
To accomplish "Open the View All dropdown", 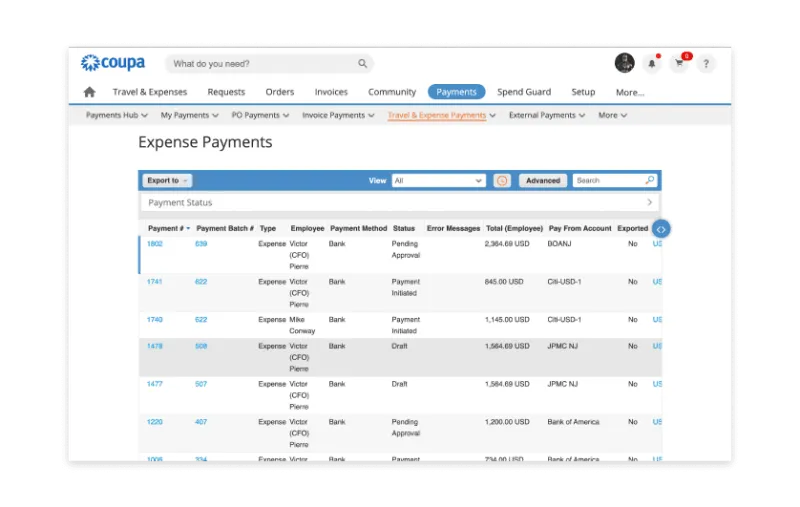I will tap(438, 181).
